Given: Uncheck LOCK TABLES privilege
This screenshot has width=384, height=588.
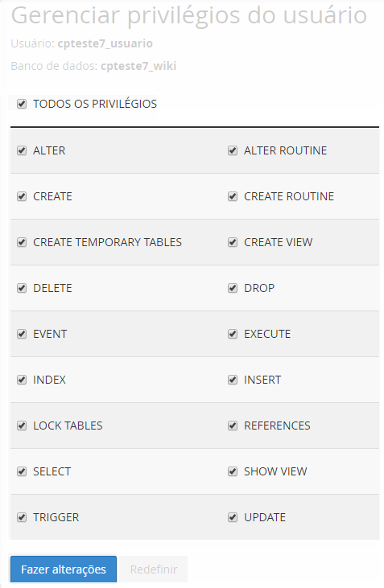Looking at the screenshot, I should (x=22, y=426).
